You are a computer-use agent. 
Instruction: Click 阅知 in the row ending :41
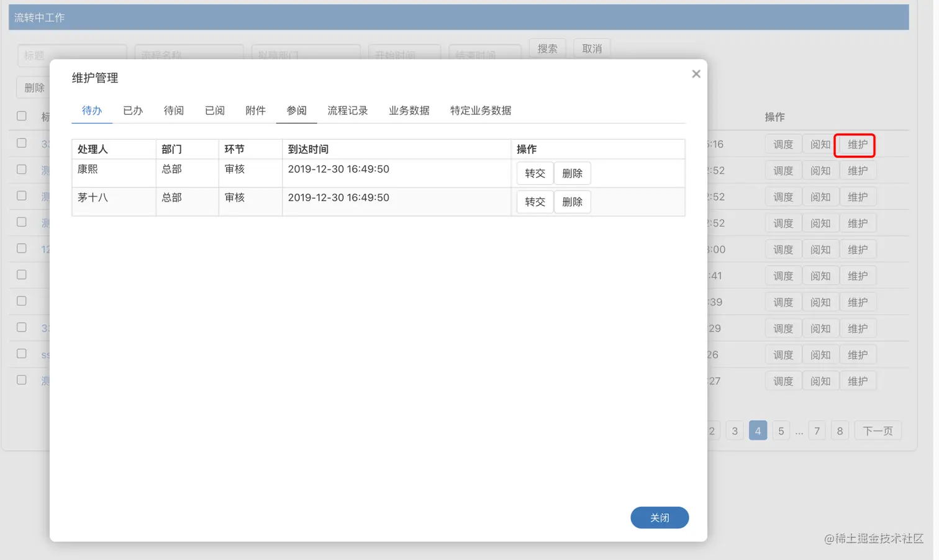point(820,276)
